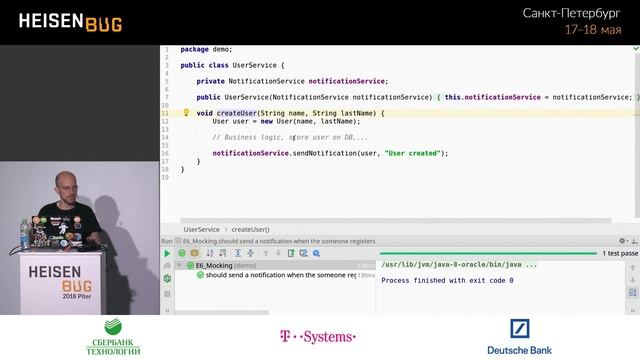Click line number 16 in the gutter
Viewport: 640px width, 360px height.
point(165,153)
